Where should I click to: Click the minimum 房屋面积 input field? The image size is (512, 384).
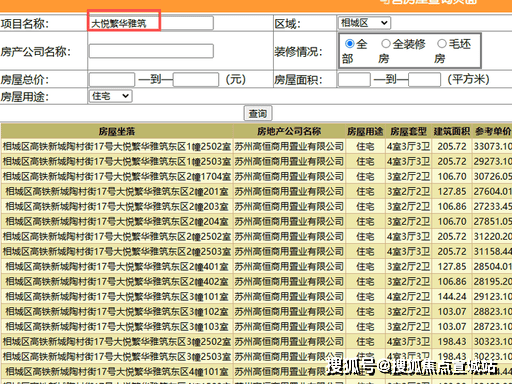click(354, 80)
